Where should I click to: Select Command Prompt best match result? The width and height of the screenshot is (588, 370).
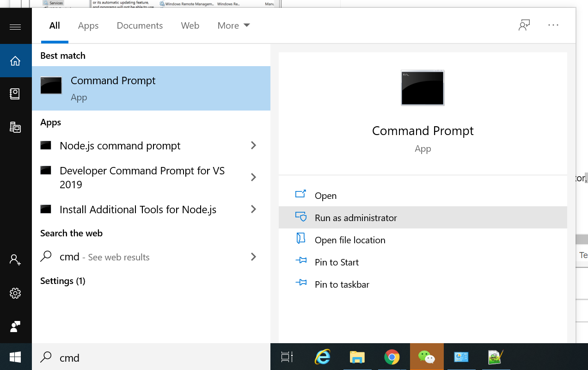click(x=151, y=88)
